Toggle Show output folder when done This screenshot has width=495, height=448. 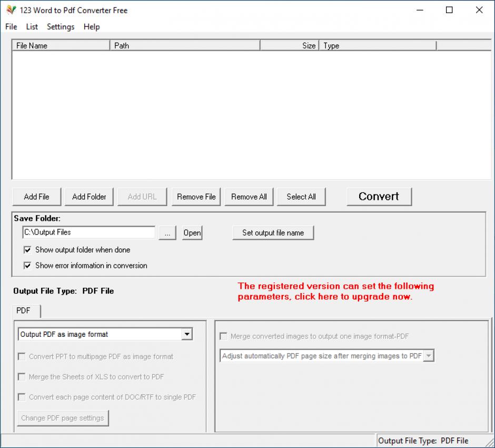click(x=77, y=250)
